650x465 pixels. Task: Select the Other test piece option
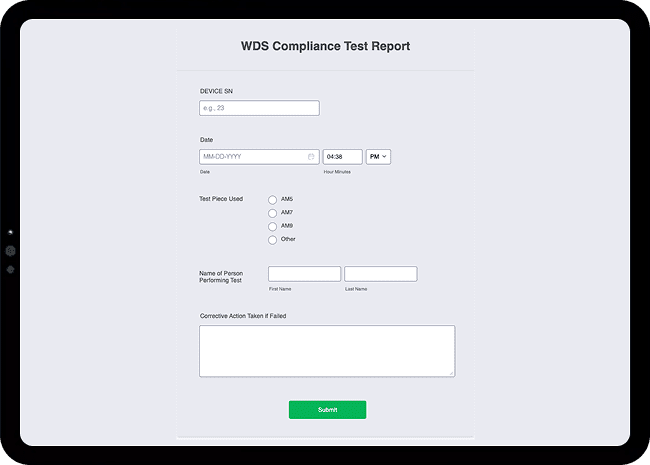(272, 240)
